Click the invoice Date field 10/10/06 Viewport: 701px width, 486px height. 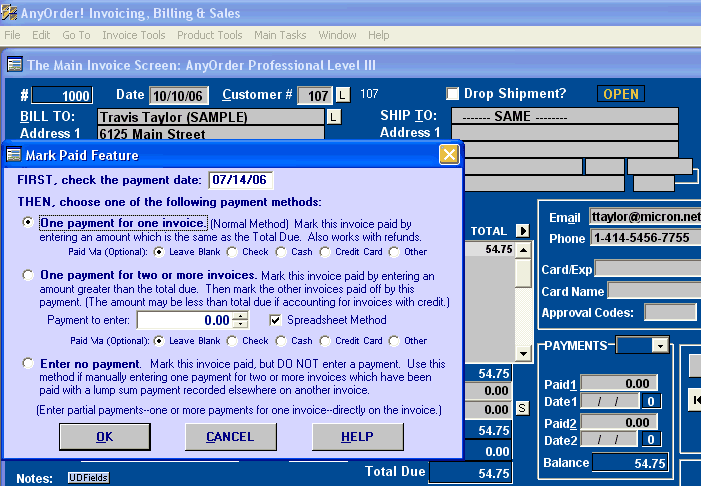pos(178,95)
